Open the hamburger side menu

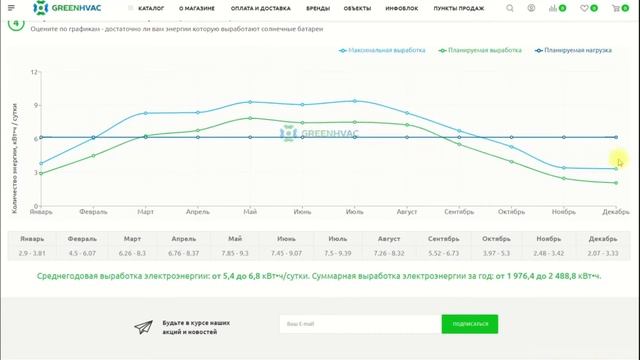click(x=11, y=8)
